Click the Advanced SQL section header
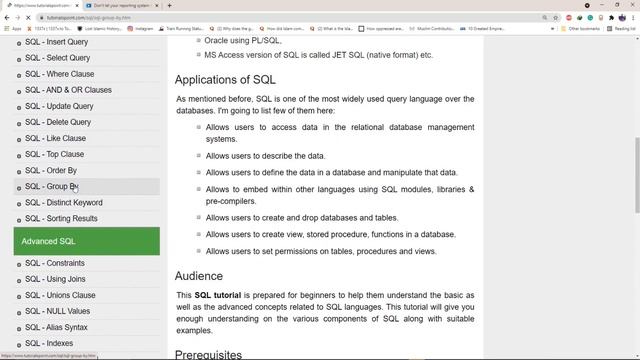 (87, 241)
